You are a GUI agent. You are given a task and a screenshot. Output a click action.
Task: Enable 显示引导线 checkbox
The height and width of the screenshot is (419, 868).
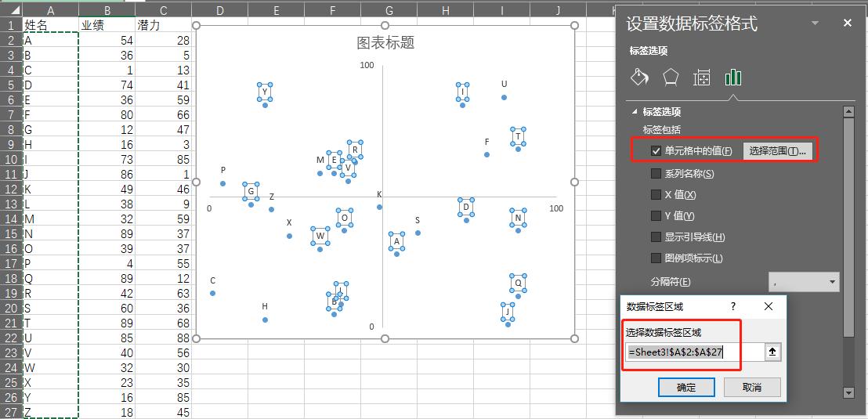(656, 237)
